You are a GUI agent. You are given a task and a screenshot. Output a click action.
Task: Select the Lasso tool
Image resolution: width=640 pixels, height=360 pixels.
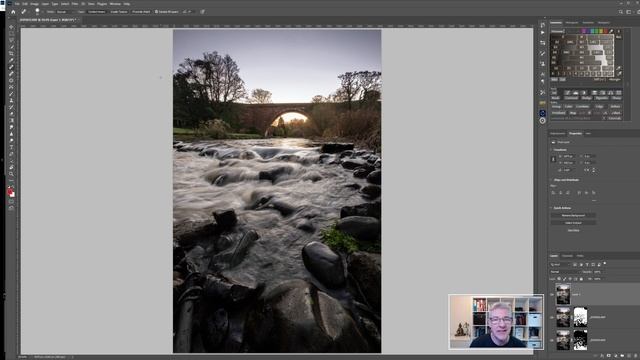(11, 40)
